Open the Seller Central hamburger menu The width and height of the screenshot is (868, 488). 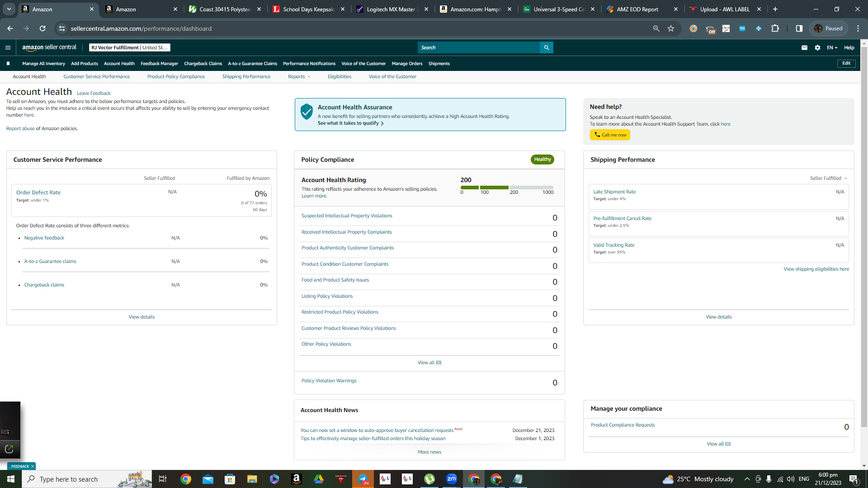point(8,47)
